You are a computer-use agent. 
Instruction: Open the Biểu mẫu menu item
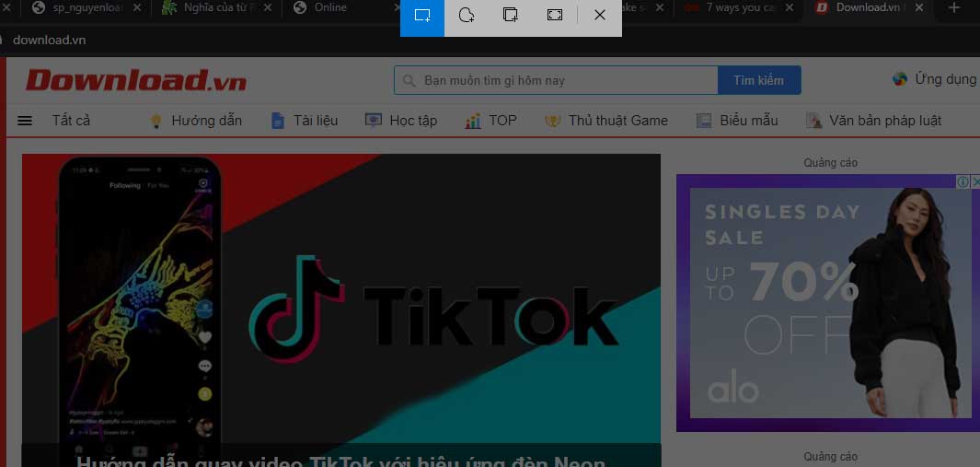(749, 120)
